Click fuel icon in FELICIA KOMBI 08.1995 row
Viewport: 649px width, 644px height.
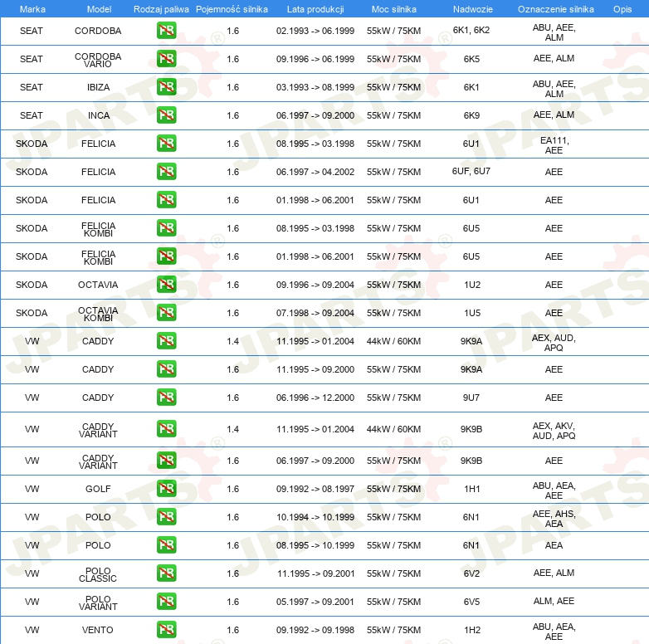tap(166, 228)
